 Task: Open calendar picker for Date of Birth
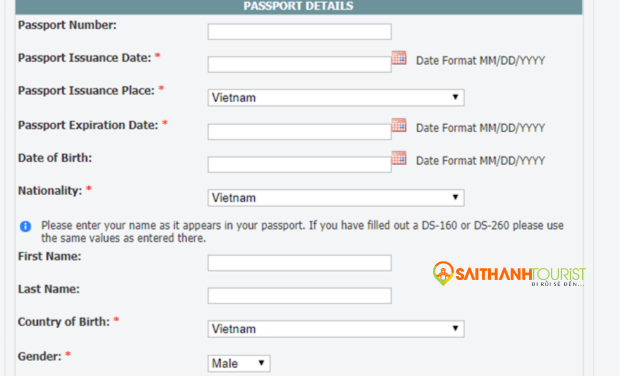point(399,158)
